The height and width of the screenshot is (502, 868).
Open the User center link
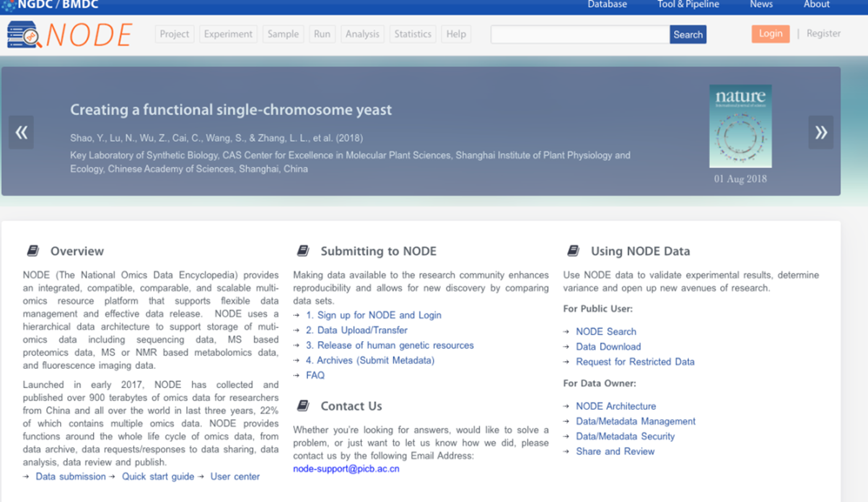[x=235, y=477]
